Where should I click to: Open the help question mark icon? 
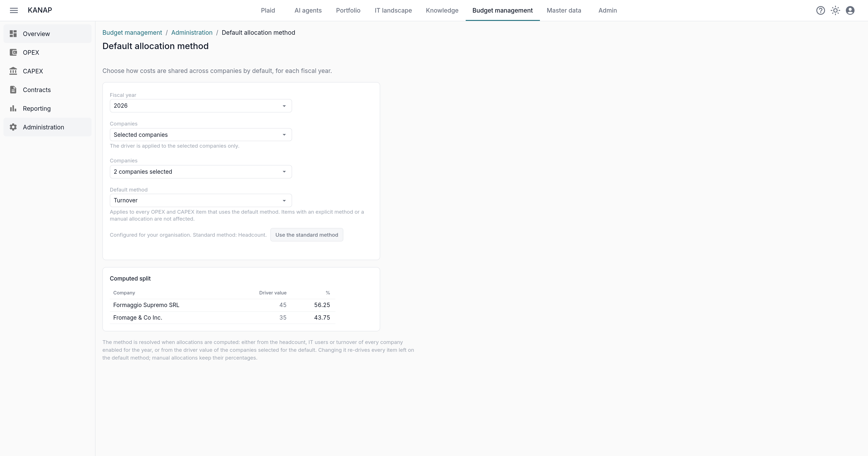(820, 10)
